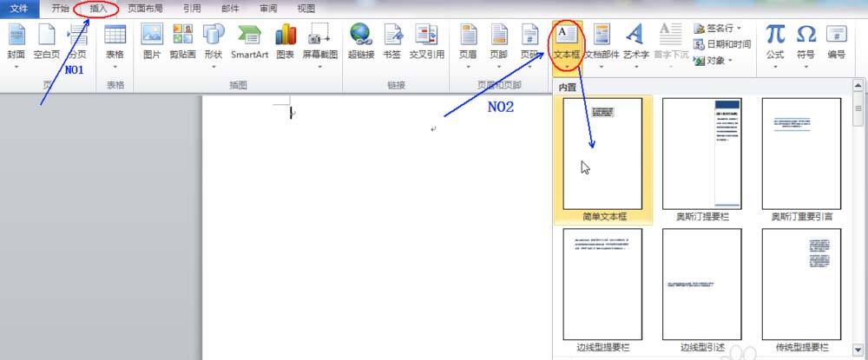
Task: Click the Equation (公式) pi icon
Action: click(775, 35)
